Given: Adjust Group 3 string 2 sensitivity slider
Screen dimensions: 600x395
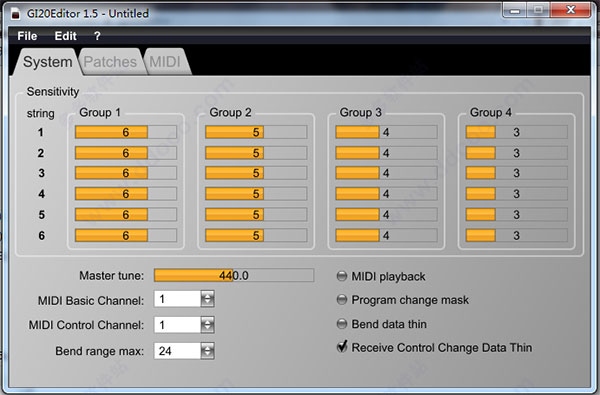Looking at the screenshot, I should [x=386, y=153].
